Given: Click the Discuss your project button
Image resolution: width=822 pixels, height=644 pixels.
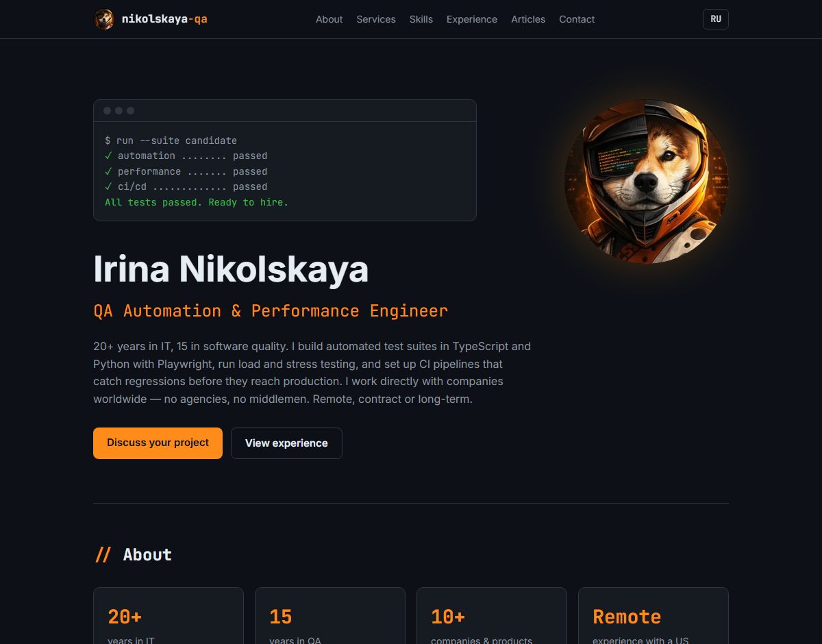Looking at the screenshot, I should [158, 443].
